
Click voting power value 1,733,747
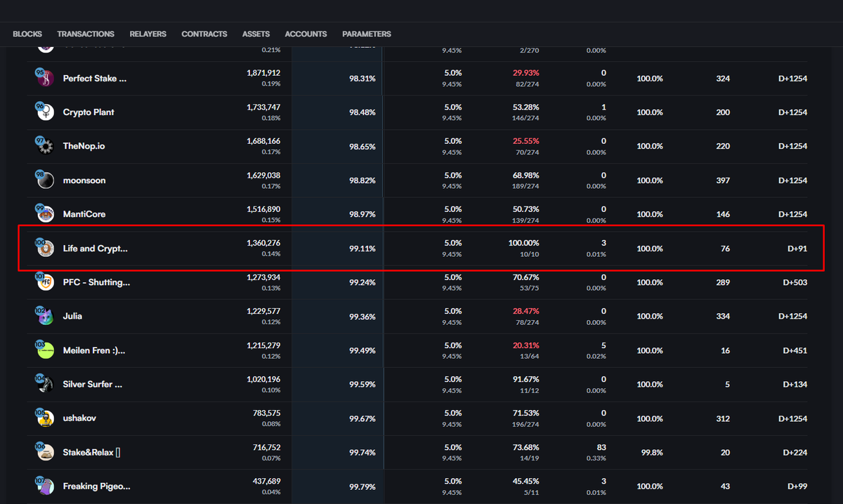263,107
